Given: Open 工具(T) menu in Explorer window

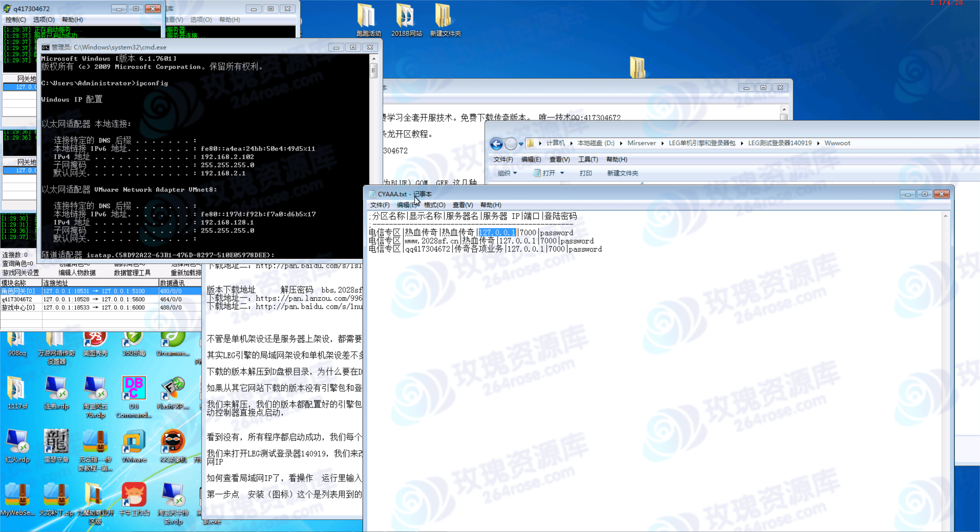Looking at the screenshot, I should (x=588, y=159).
